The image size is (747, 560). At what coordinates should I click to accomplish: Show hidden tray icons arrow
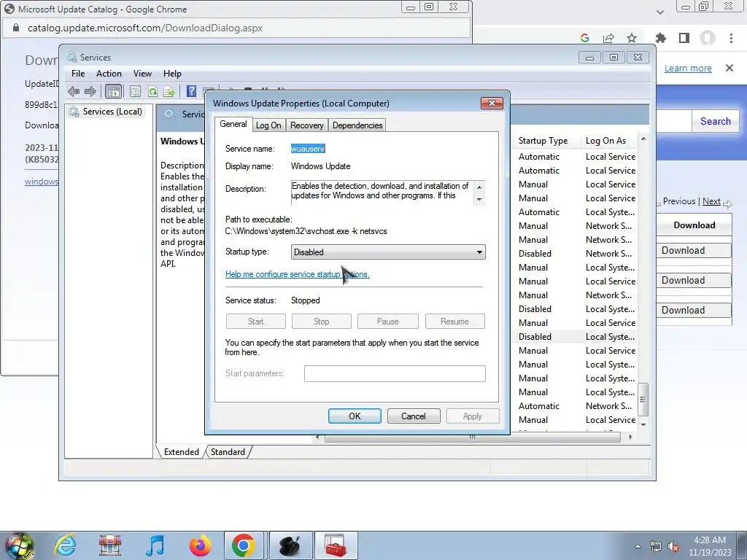pos(638,547)
